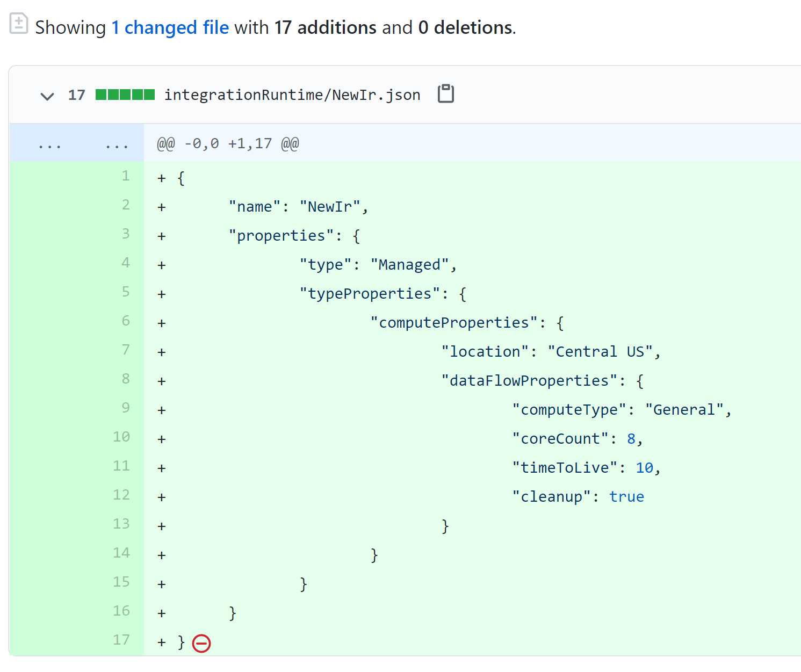Copy the NewIr.json file path
Image resolution: width=801 pixels, height=672 pixels.
click(445, 94)
